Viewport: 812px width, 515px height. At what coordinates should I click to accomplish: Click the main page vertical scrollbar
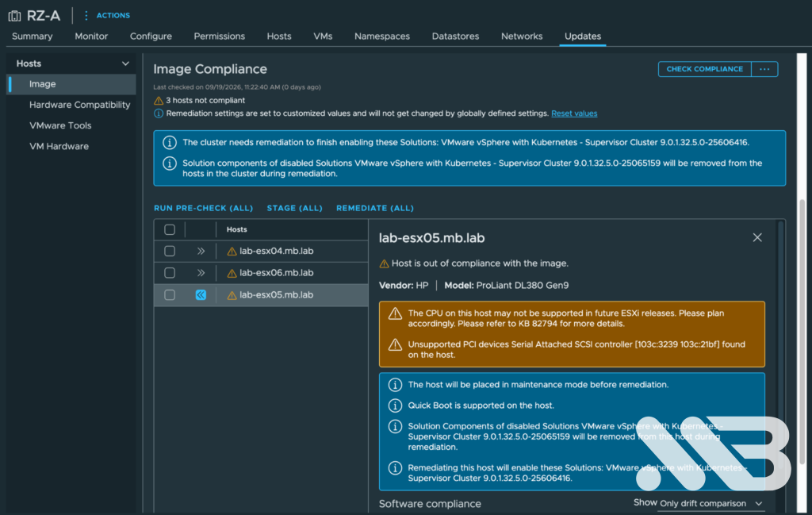[802, 332]
